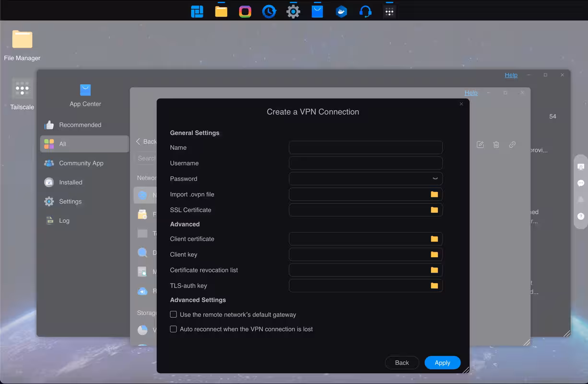Open the Docker whale icon in top dock
Image resolution: width=588 pixels, height=384 pixels.
click(x=341, y=12)
